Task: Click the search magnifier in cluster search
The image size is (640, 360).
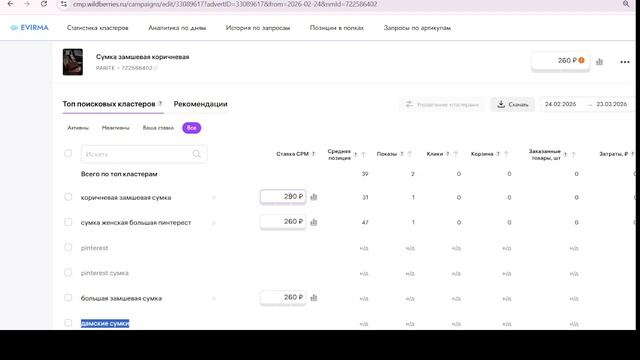Action: click(197, 154)
